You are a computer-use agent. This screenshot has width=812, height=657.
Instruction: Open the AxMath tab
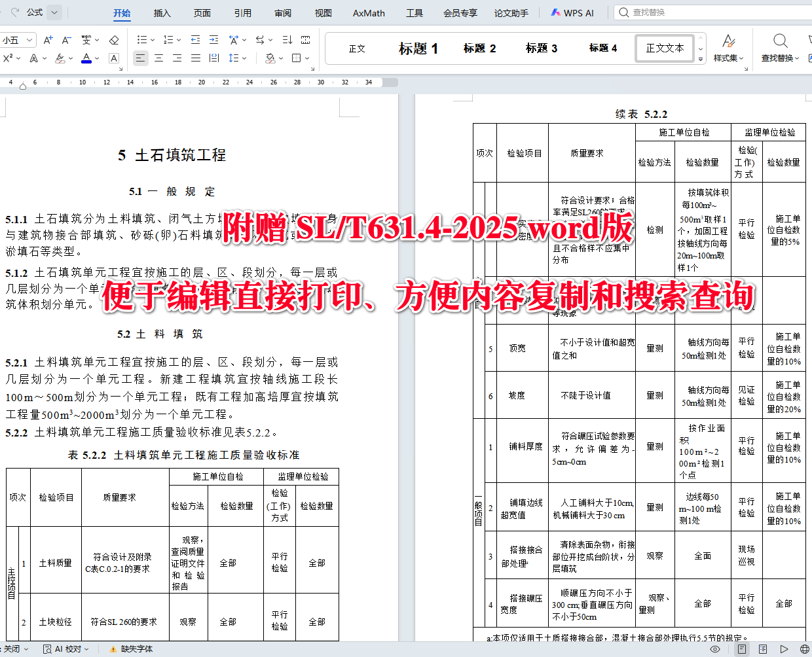[369, 12]
